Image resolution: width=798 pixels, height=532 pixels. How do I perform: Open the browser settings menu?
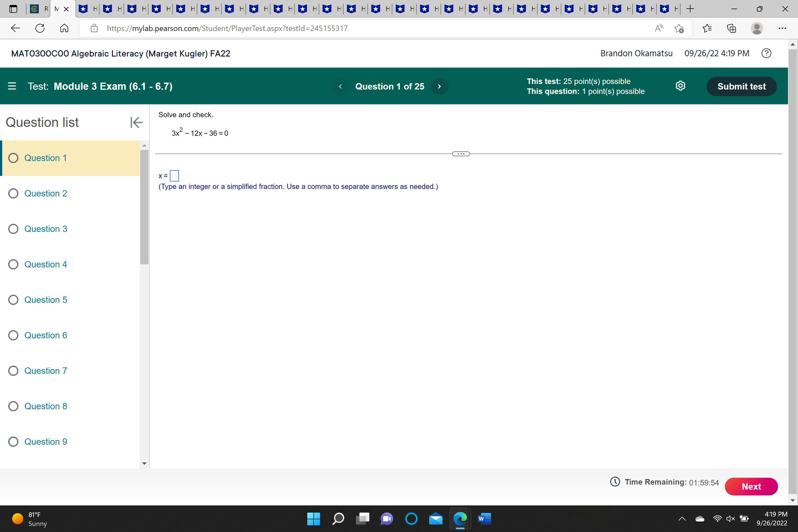point(782,29)
